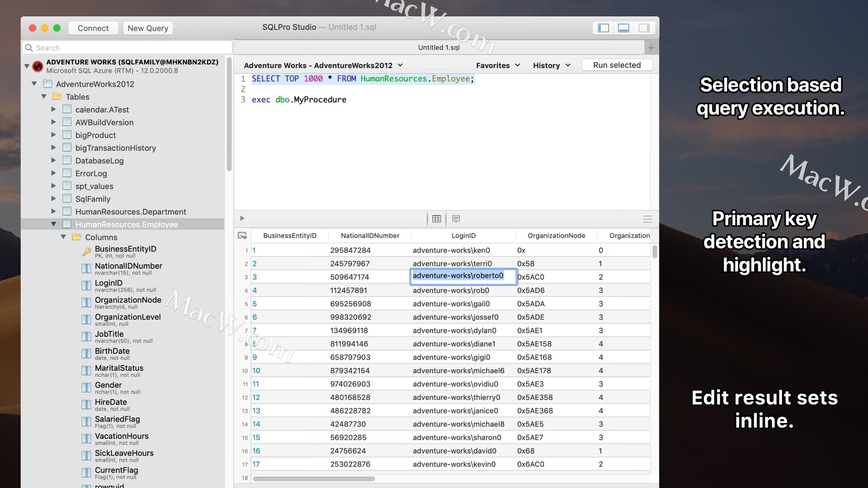Click the BusinessEntityID primary key icon

86,252
